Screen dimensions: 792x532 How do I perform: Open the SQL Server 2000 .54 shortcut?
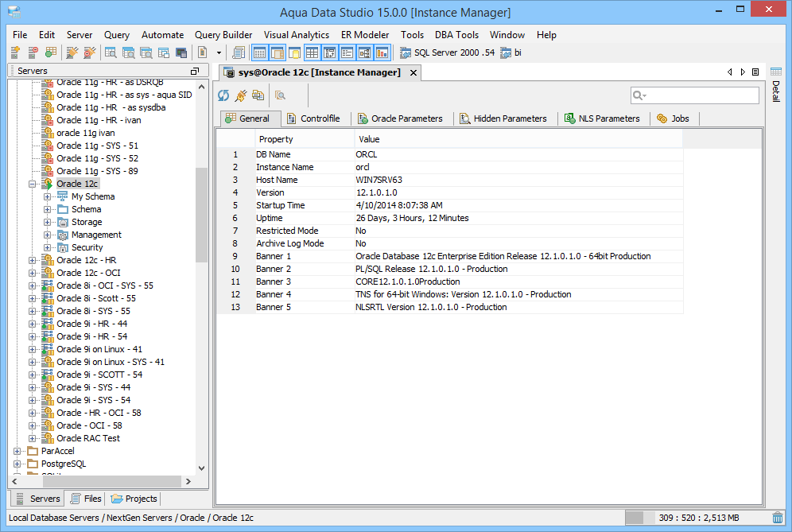pos(447,52)
